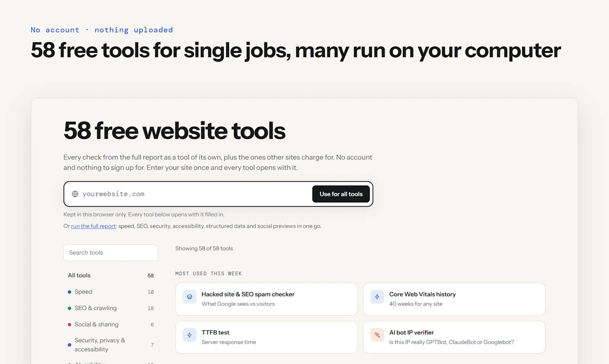The width and height of the screenshot is (609, 364).
Task: Select the All tools category
Action: click(x=111, y=275)
